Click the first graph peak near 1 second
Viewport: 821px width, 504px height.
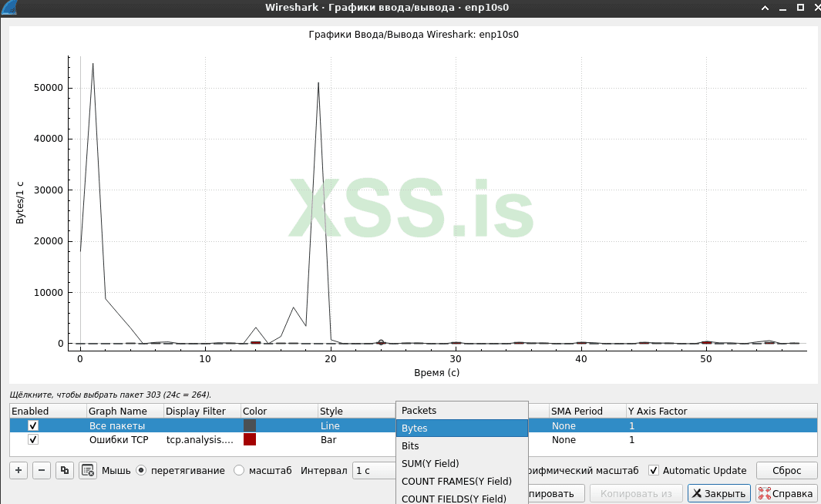click(93, 64)
